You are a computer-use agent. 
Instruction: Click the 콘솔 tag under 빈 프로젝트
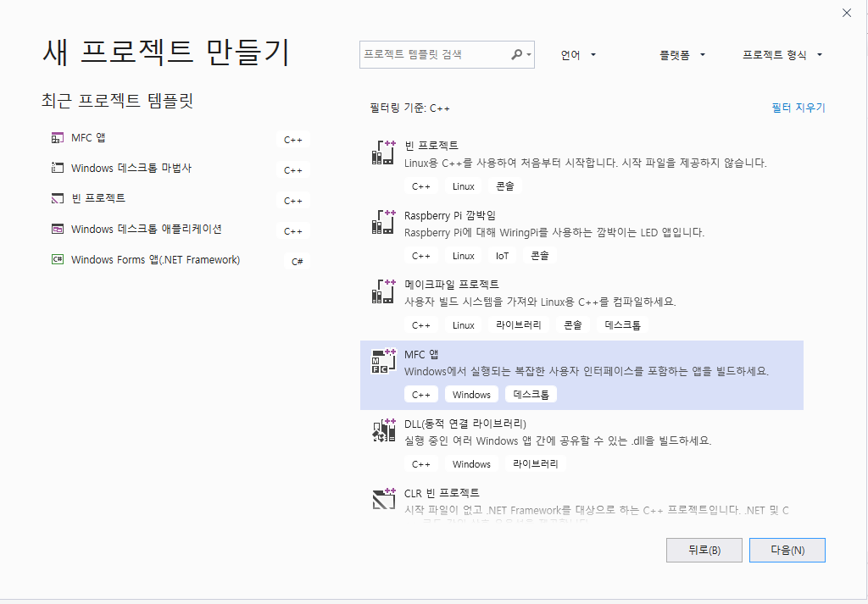coord(505,186)
